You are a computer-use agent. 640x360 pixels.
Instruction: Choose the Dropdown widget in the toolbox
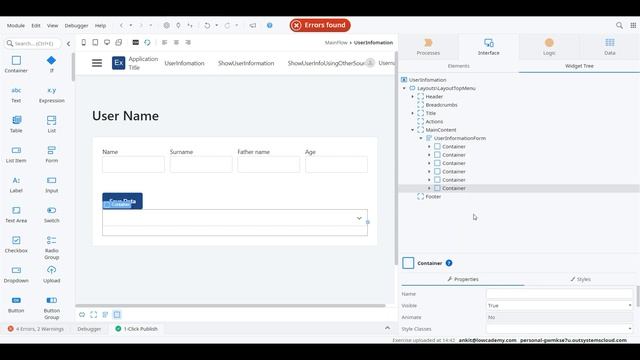click(16, 274)
